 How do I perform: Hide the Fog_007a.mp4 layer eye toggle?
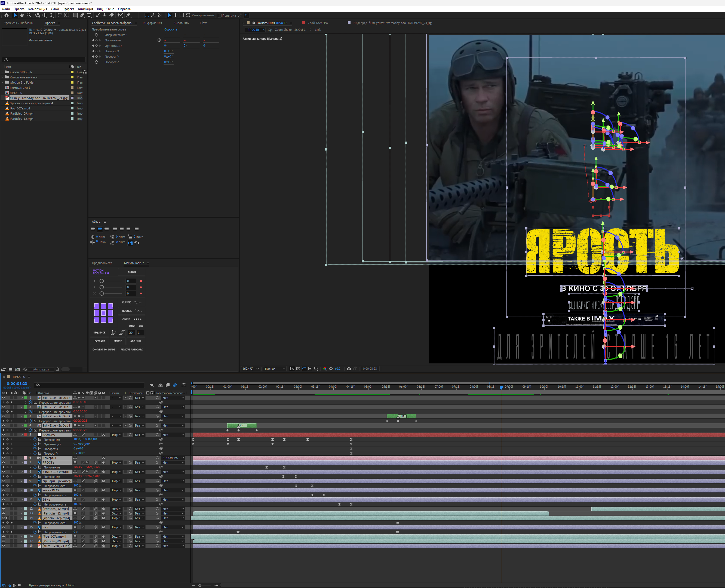[3, 537]
